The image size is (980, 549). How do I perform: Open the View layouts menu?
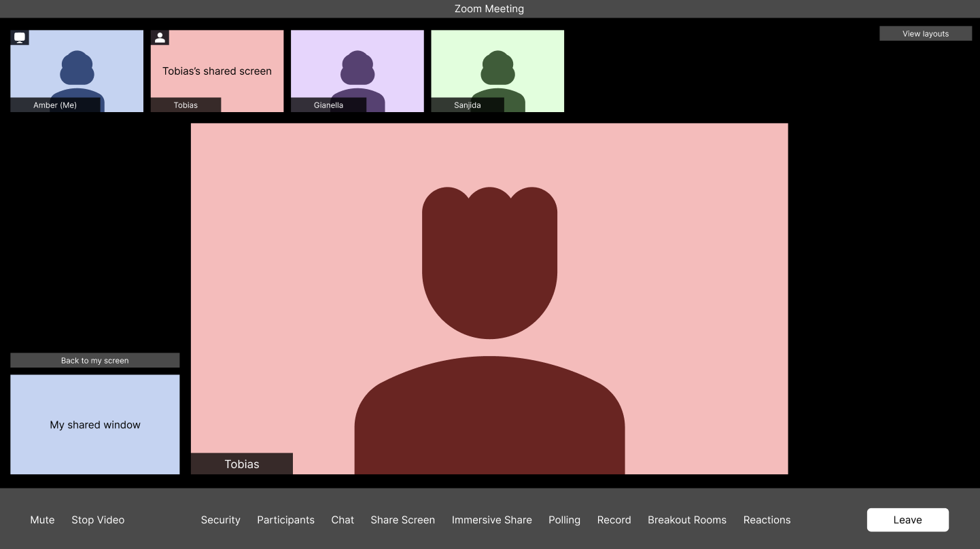click(925, 33)
